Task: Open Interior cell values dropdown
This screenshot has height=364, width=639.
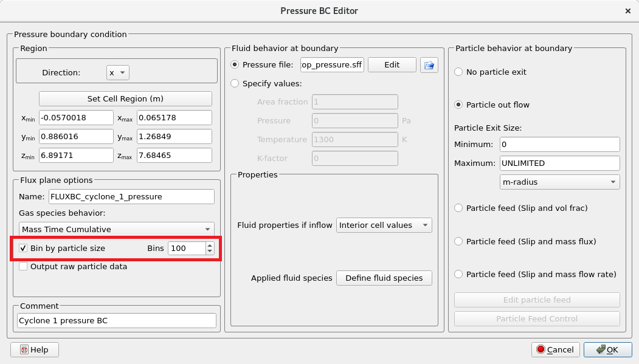Action: 384,225
